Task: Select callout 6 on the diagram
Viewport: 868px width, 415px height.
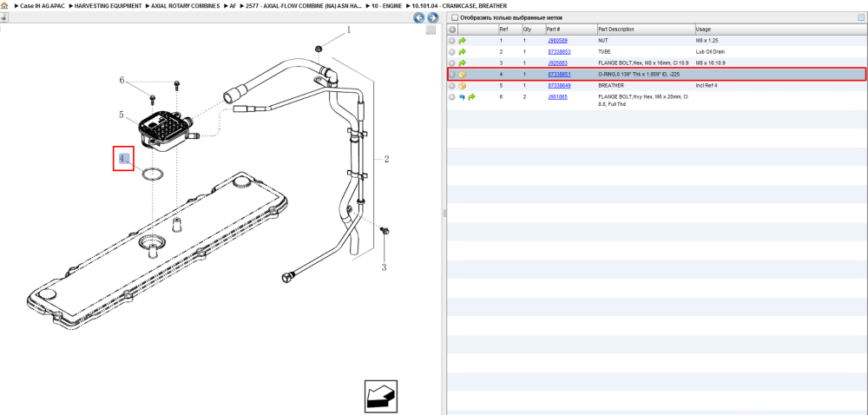Action: click(x=122, y=80)
